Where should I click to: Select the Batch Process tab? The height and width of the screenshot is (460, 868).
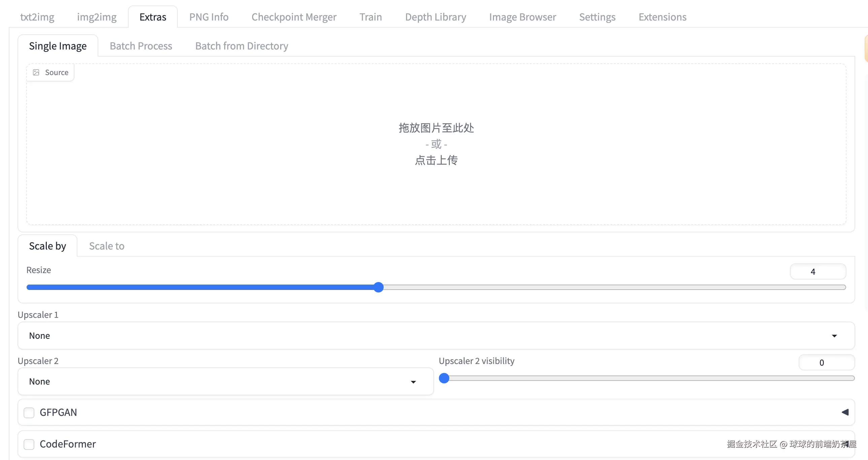pyautogui.click(x=141, y=46)
